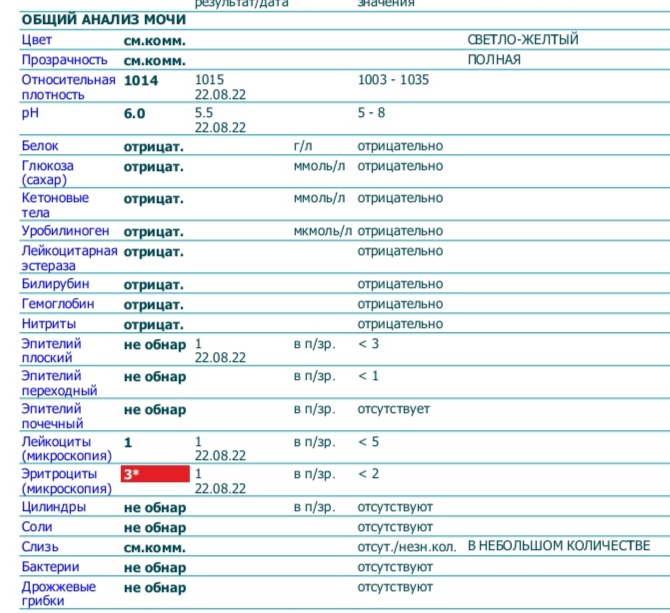Click the Цилиндры row label
Viewport: 670px width, 613px height.
click(53, 507)
